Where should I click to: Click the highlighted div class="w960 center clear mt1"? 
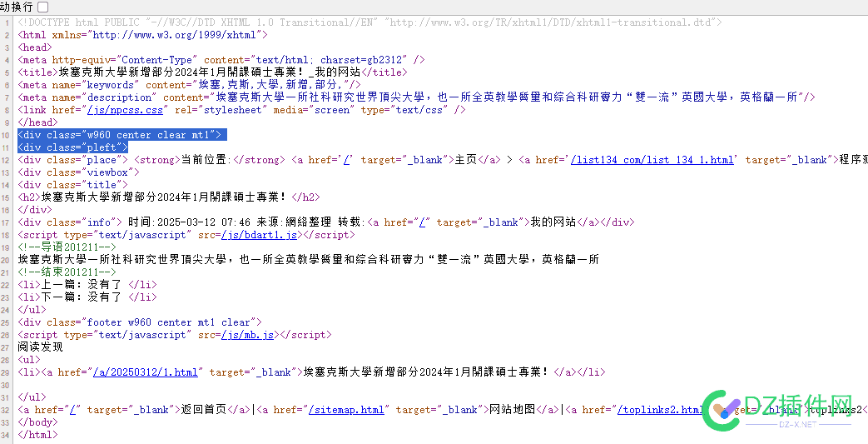[122, 135]
